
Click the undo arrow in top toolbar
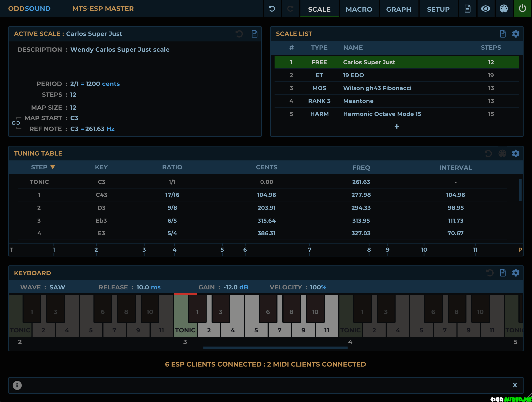tap(272, 9)
